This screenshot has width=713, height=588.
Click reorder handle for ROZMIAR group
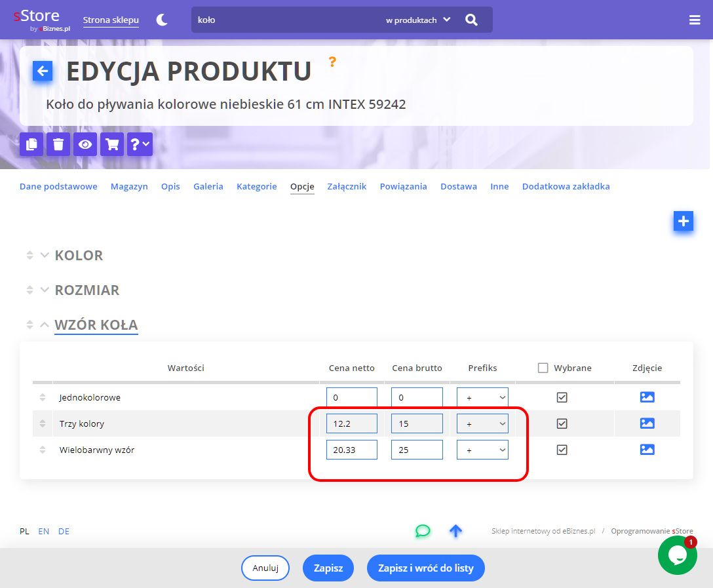tap(30, 290)
